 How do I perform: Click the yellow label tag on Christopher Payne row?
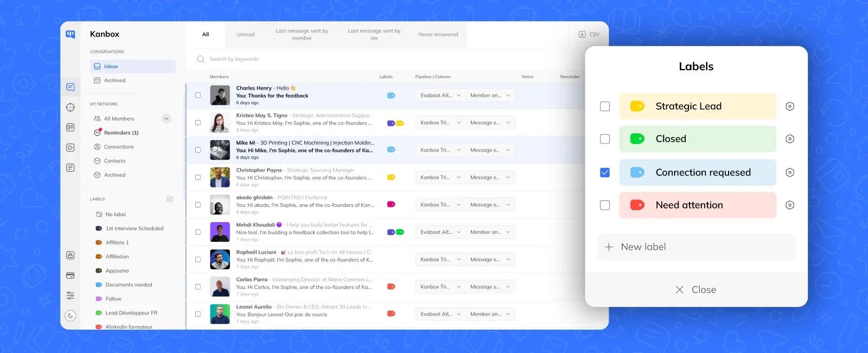click(391, 178)
